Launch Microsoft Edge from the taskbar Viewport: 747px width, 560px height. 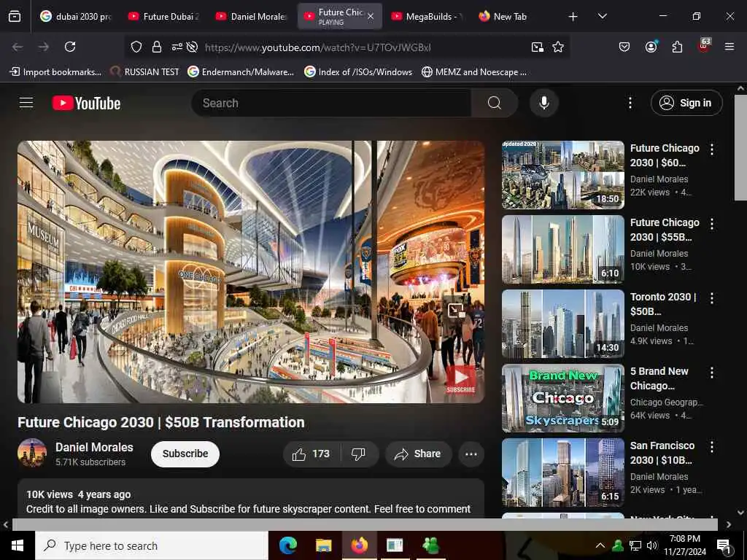(287, 545)
